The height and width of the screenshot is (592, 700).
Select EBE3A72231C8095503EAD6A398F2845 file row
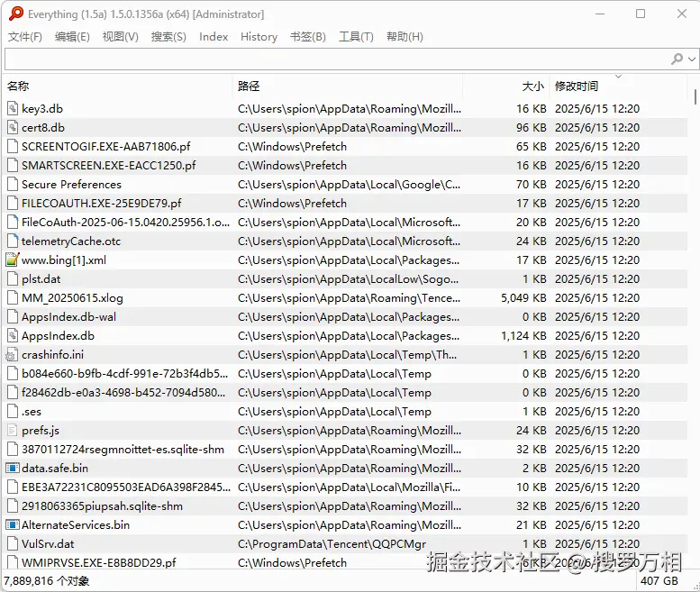pos(346,487)
